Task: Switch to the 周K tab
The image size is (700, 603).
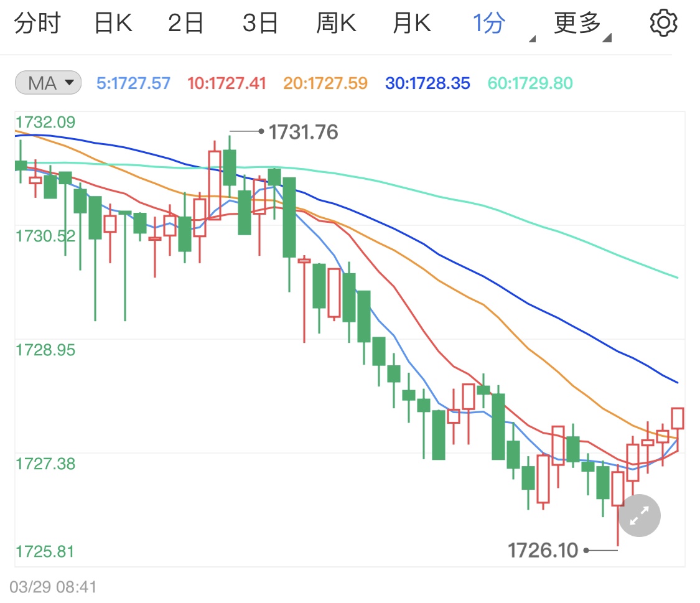Action: pos(336,23)
